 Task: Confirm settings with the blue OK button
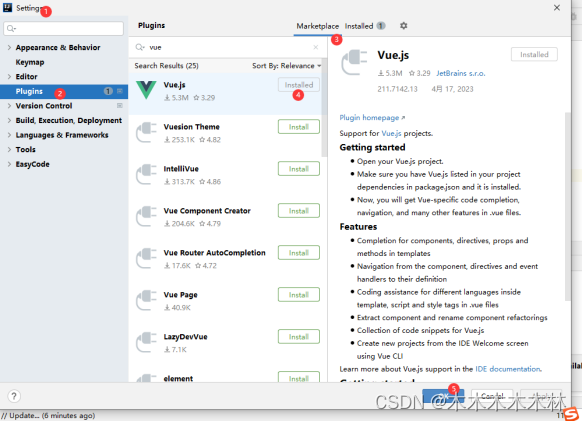click(x=443, y=396)
